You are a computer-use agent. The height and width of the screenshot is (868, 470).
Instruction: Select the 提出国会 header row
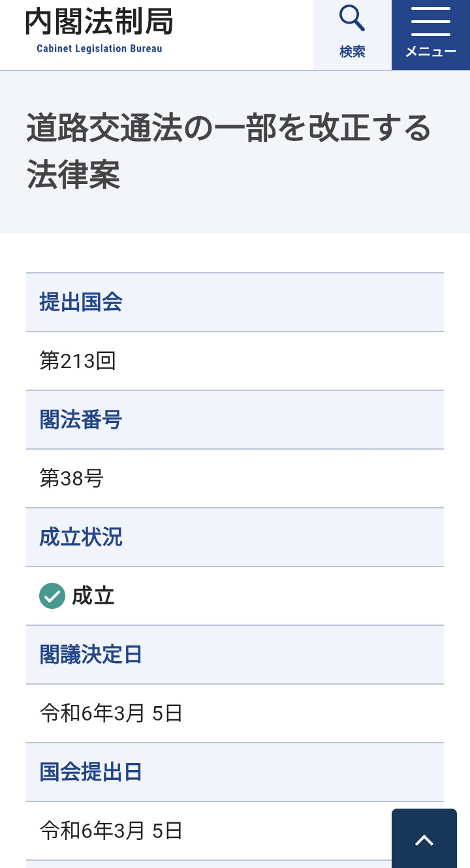point(235,302)
